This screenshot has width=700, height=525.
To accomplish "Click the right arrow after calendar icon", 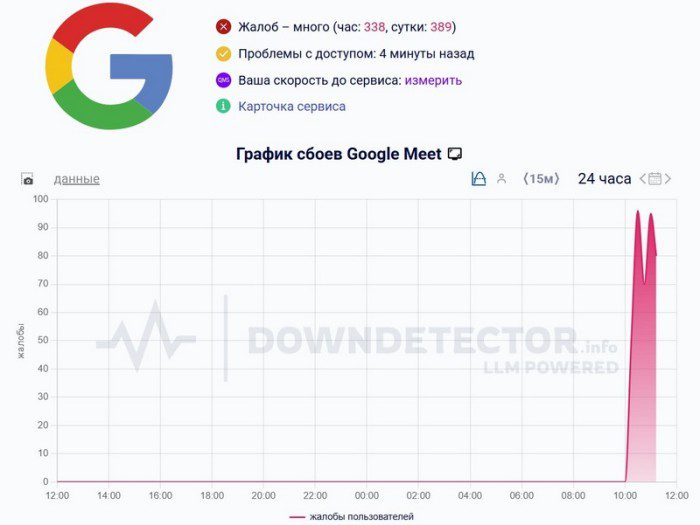I will [668, 179].
